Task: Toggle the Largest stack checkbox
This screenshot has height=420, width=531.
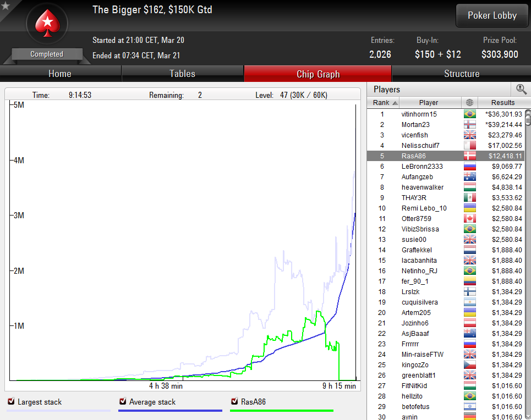Action: (11, 401)
